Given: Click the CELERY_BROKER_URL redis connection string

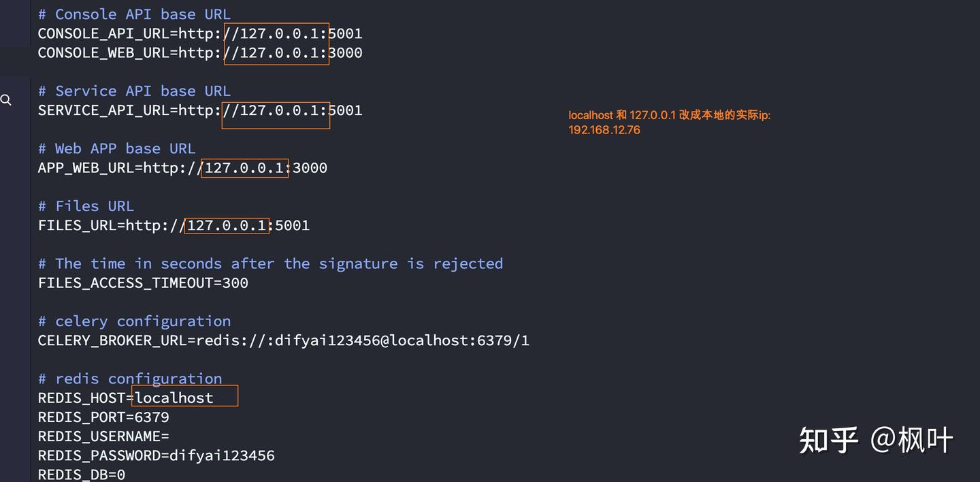Looking at the screenshot, I should pos(362,340).
